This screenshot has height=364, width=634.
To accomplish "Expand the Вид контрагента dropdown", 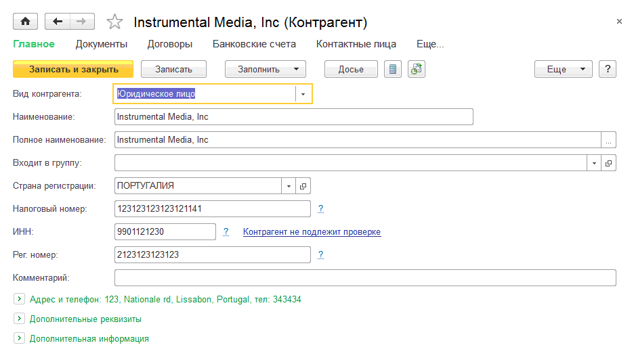I will tap(303, 94).
